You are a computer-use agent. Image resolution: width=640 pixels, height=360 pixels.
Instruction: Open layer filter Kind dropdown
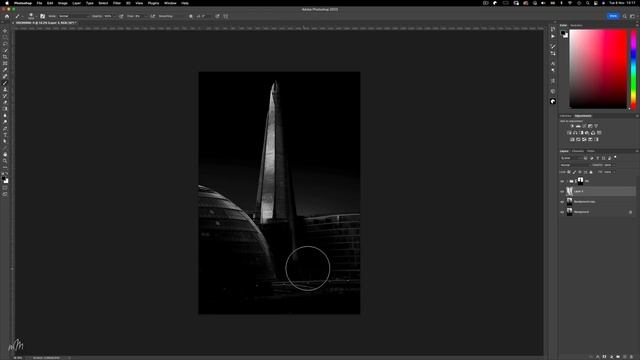point(571,158)
